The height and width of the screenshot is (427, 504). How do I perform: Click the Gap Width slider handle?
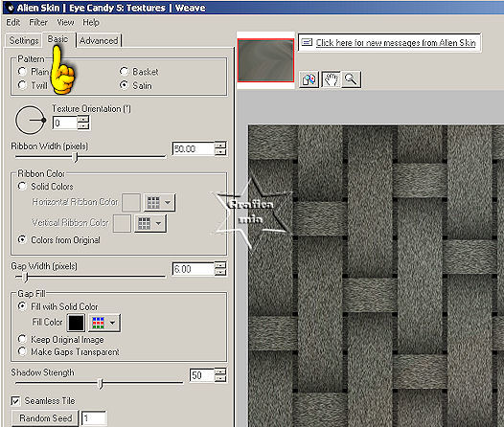tap(26, 278)
